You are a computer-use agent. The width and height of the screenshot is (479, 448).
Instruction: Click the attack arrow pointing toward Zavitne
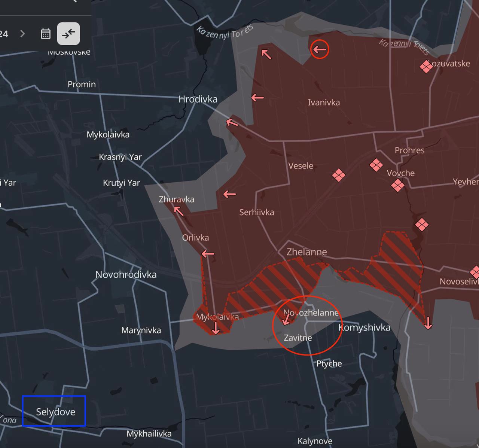coord(287,319)
